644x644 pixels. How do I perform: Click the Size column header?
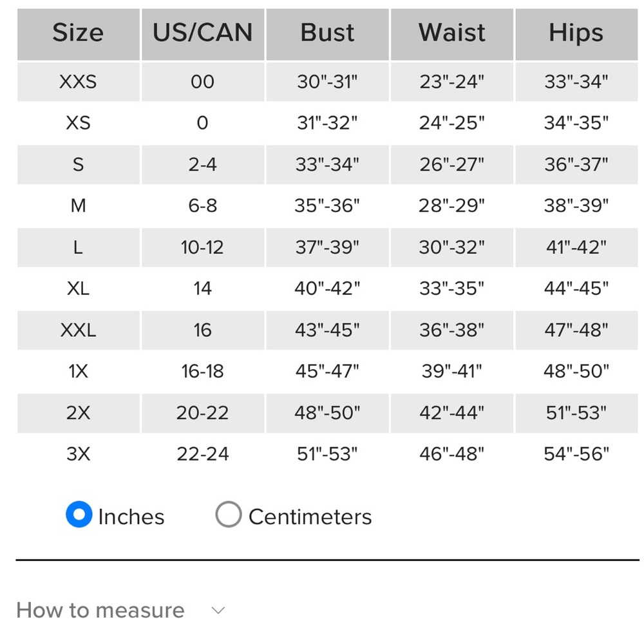[x=78, y=33]
